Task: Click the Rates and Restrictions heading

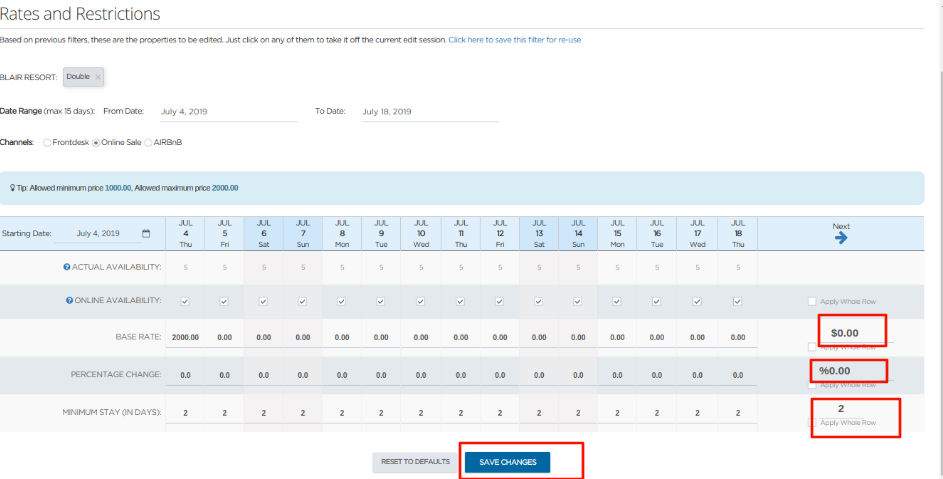Action: [80, 13]
